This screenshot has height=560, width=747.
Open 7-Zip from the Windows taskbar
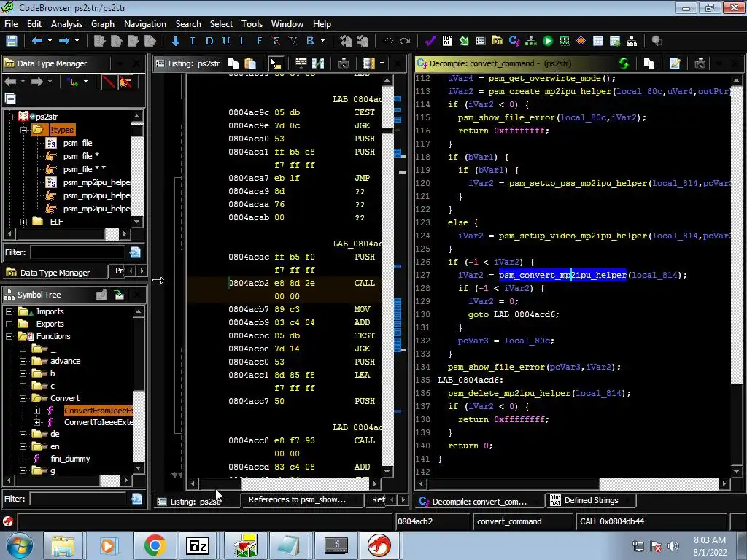click(198, 545)
